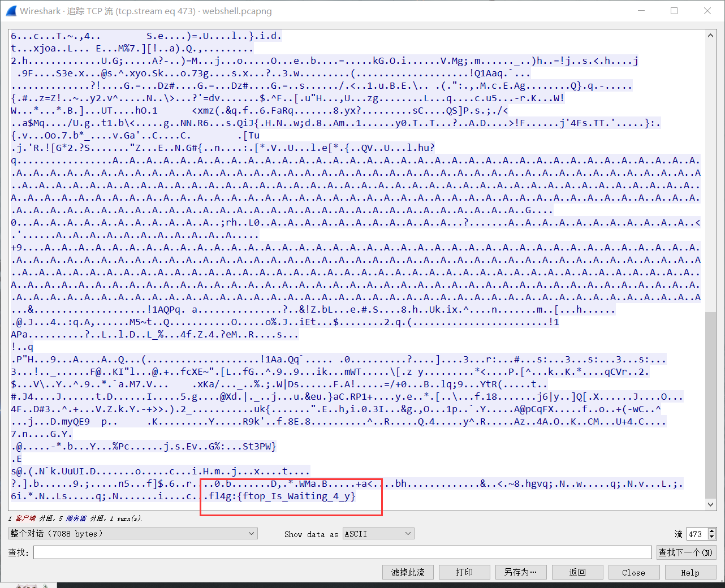The height and width of the screenshot is (588, 725).
Task: Click the '查找:' label
Action: pyautogui.click(x=18, y=552)
